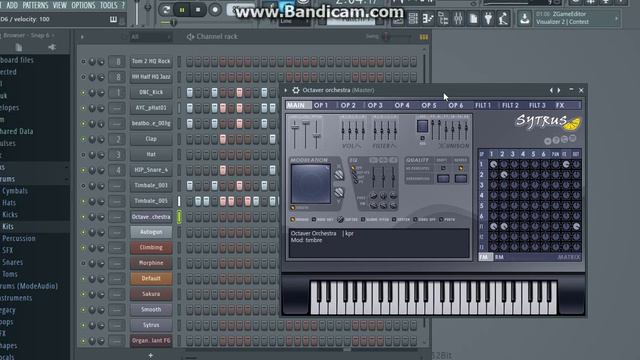The width and height of the screenshot is (640, 360).
Task: Click mixer track number 2 beside Clap
Action: pos(118,139)
